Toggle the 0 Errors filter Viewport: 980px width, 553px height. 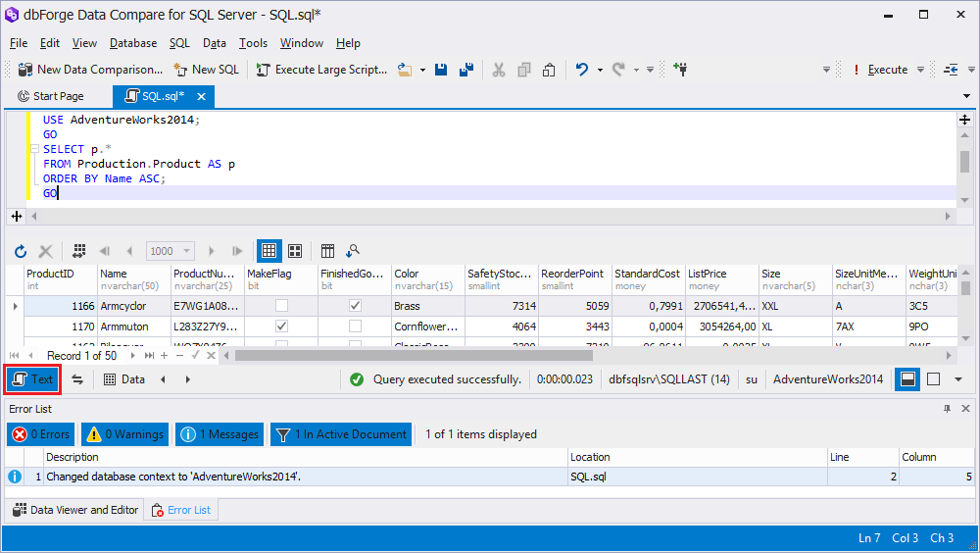pyautogui.click(x=40, y=434)
